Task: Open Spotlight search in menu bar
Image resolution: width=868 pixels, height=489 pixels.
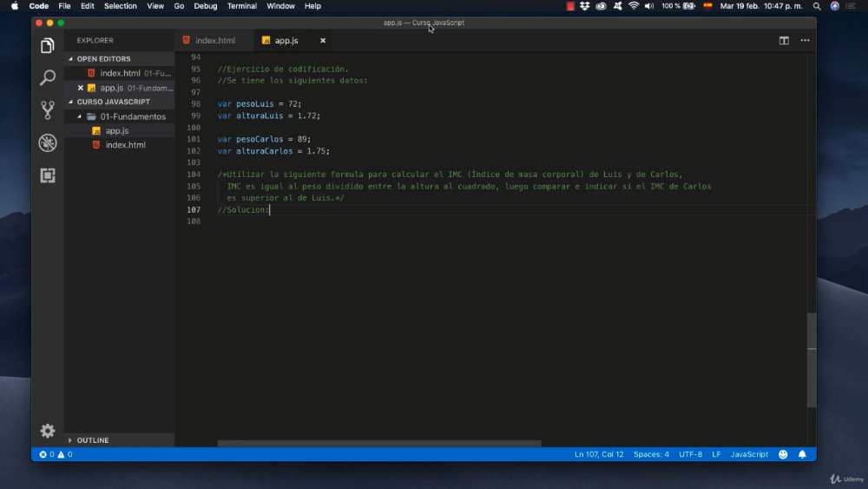Action: [817, 6]
